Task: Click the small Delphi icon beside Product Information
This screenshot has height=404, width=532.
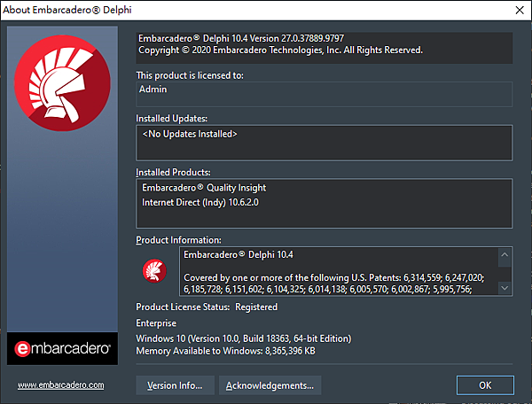Action: coord(154,271)
